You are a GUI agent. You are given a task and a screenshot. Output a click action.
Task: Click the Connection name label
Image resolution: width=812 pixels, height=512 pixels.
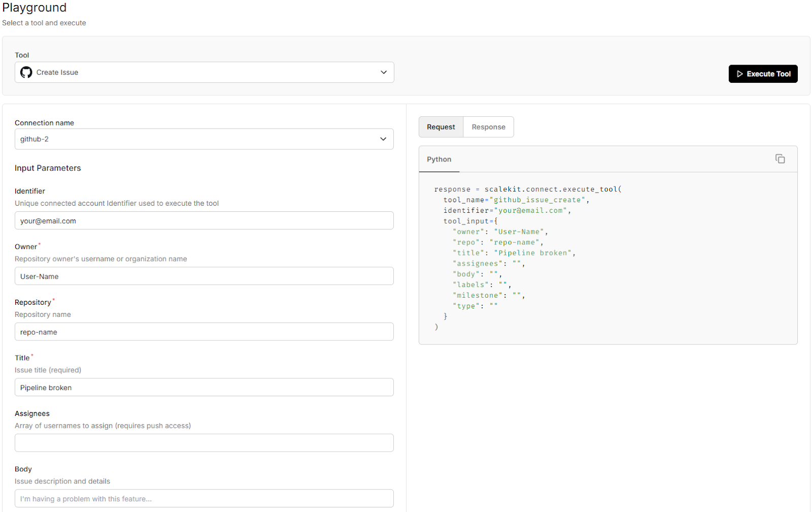[x=44, y=123]
